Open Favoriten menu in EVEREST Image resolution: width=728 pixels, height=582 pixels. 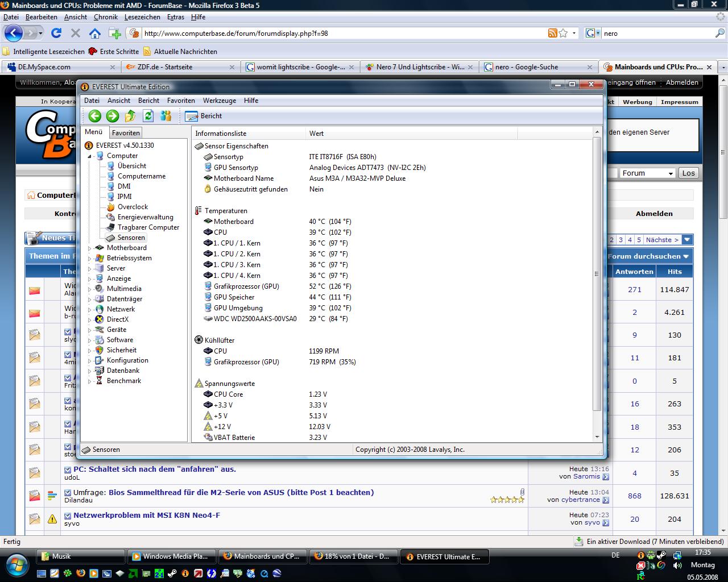(181, 101)
